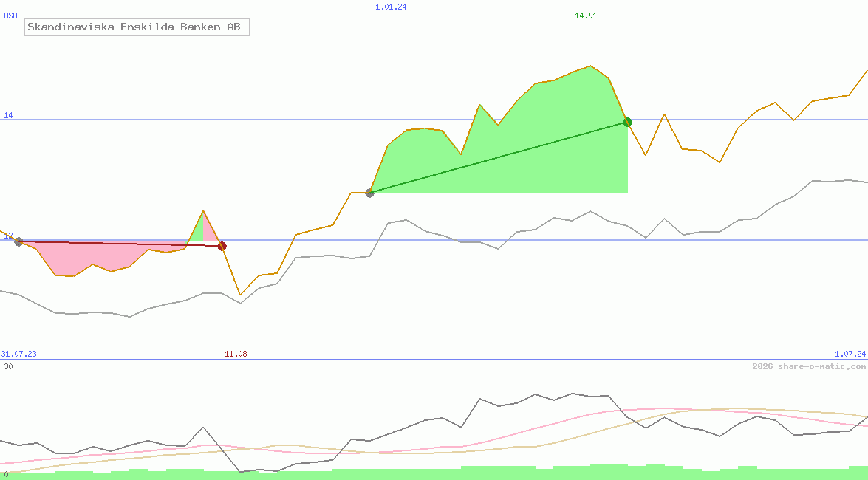The image size is (868, 480).
Task: Click the dark green trend line of the trade
Action: click(498, 157)
